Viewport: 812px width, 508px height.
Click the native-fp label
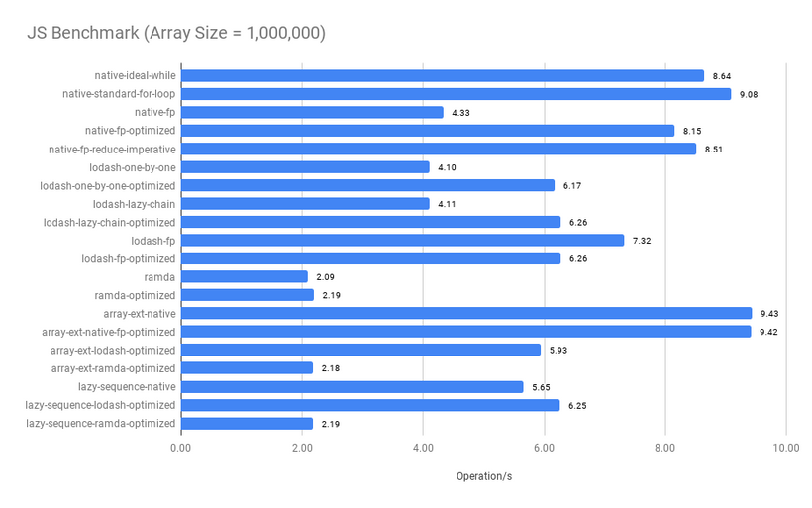click(x=154, y=112)
